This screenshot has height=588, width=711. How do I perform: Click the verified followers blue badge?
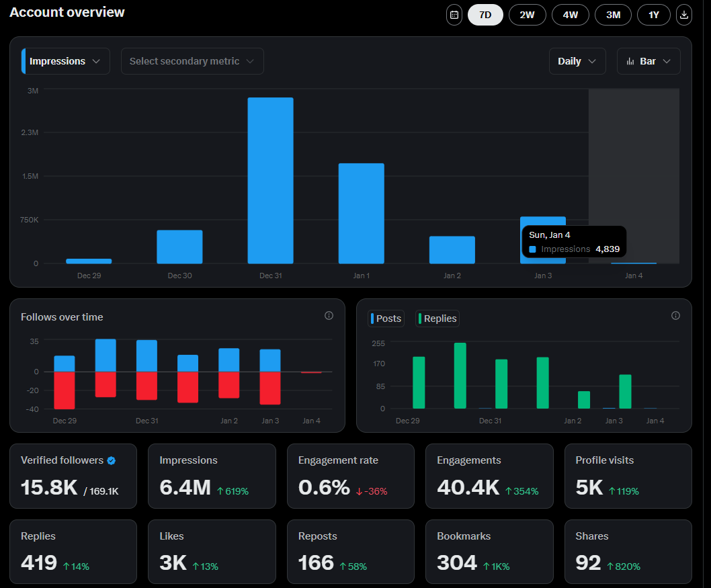112,460
